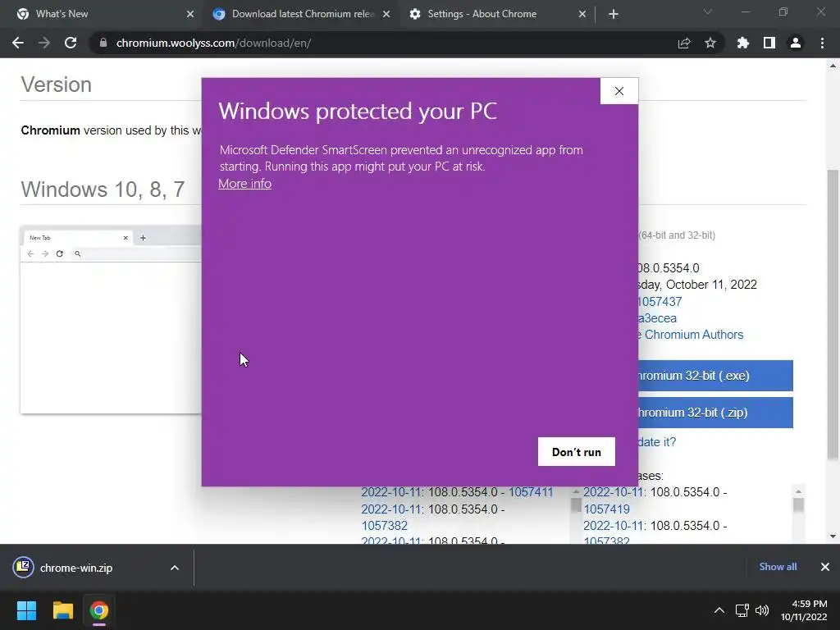Open the a3ecea commit link
This screenshot has width=840, height=630.
click(x=657, y=318)
